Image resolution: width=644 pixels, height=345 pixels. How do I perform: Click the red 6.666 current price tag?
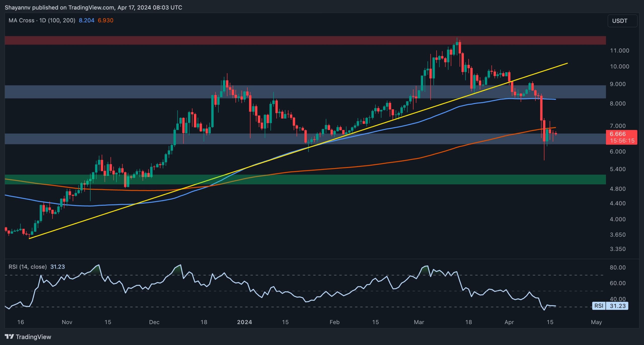click(x=622, y=137)
